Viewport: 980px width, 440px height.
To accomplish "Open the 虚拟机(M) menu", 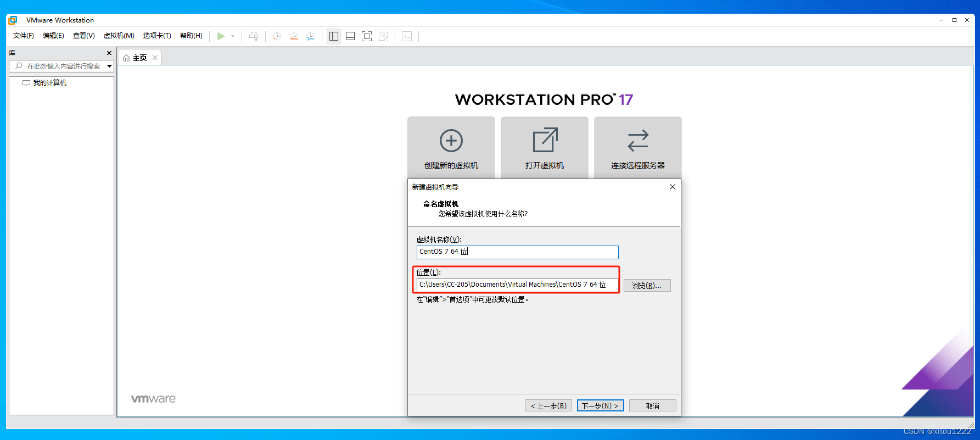I will pos(119,36).
